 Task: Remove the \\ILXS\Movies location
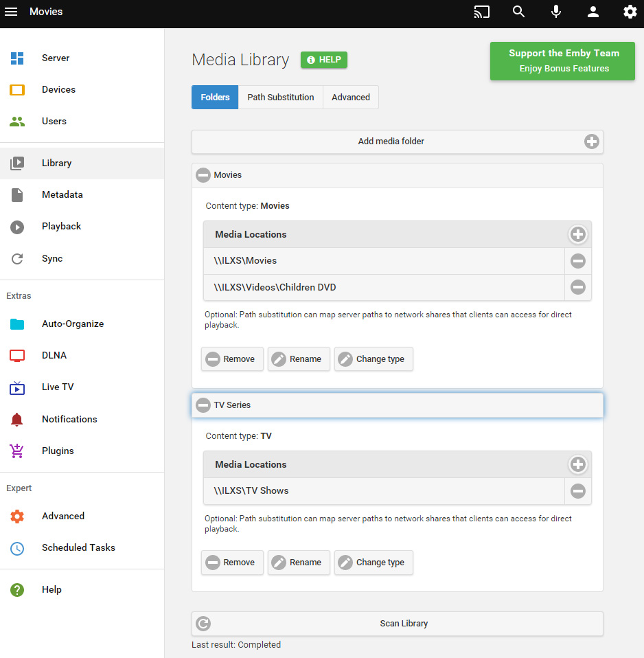pos(578,261)
